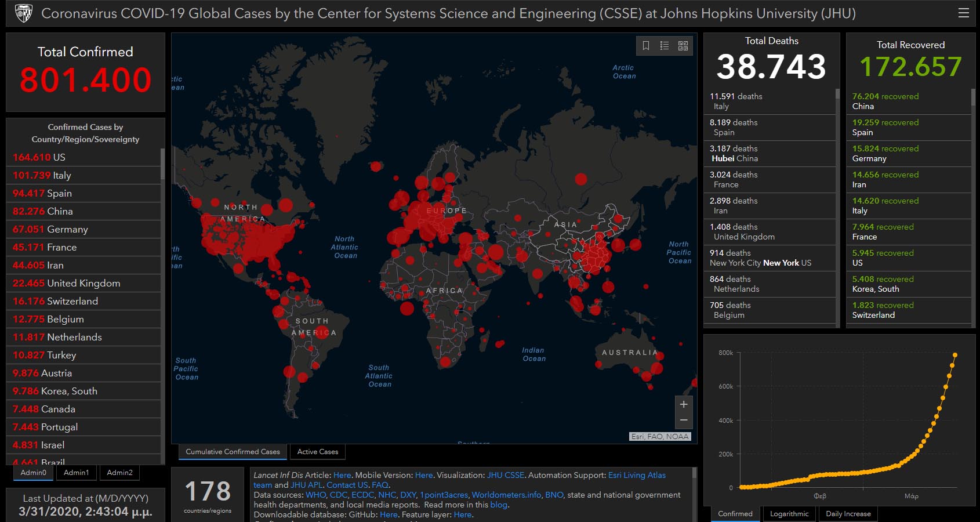
Task: Open the Esri Living Atlas link
Action: coord(637,475)
